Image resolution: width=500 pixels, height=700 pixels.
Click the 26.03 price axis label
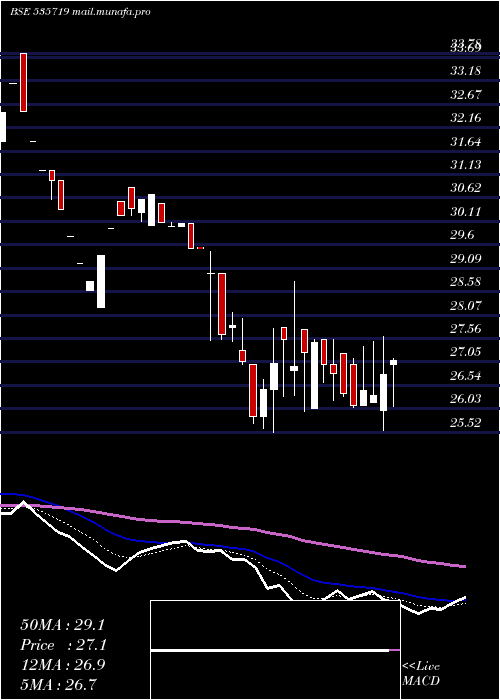[465, 399]
